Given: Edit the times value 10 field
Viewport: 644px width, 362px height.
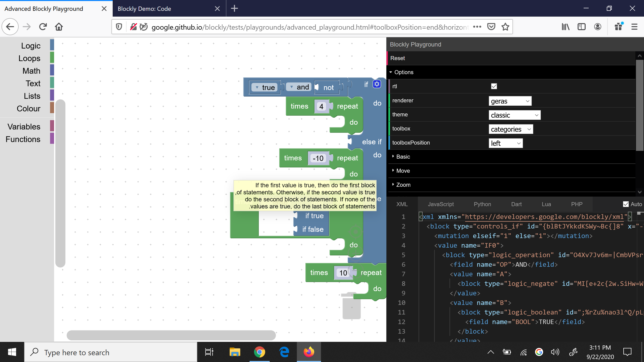Looking at the screenshot, I should coord(343,273).
